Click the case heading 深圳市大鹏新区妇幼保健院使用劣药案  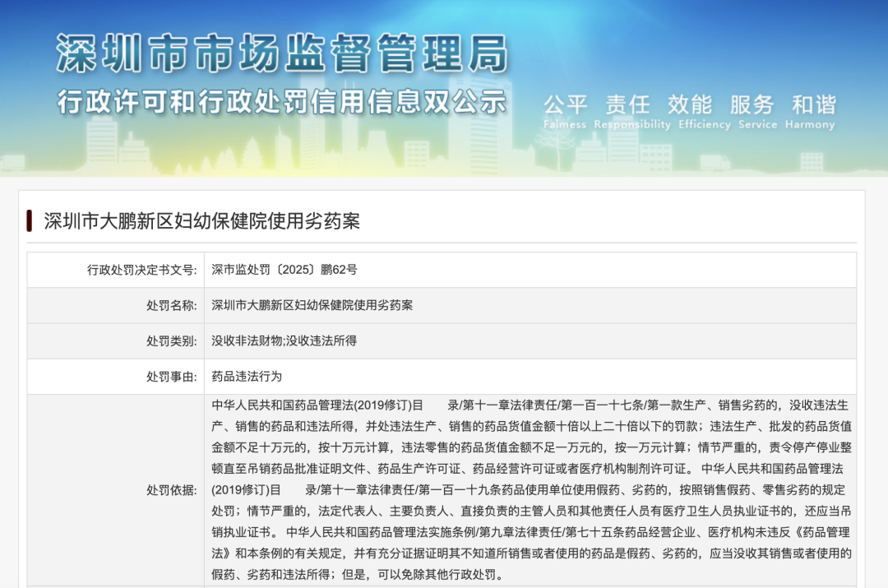coord(201,220)
